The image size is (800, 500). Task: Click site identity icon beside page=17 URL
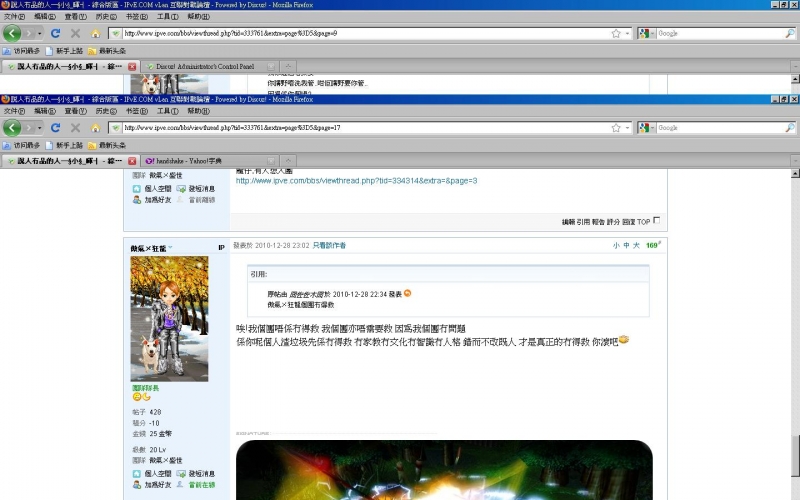(x=116, y=128)
